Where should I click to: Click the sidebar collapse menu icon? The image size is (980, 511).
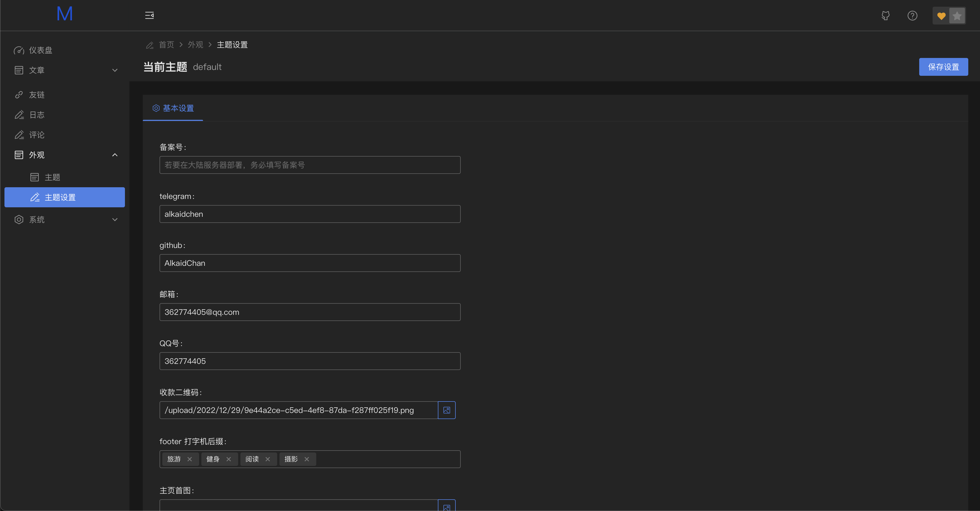coord(149,15)
